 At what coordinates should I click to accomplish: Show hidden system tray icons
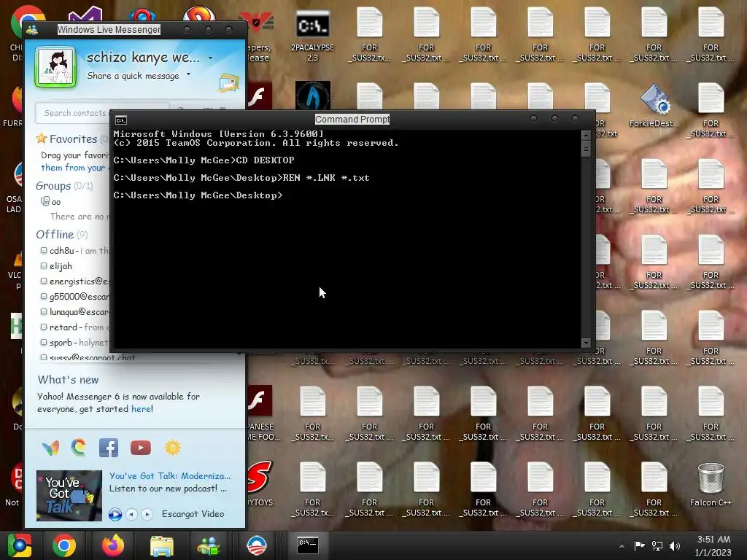point(622,546)
